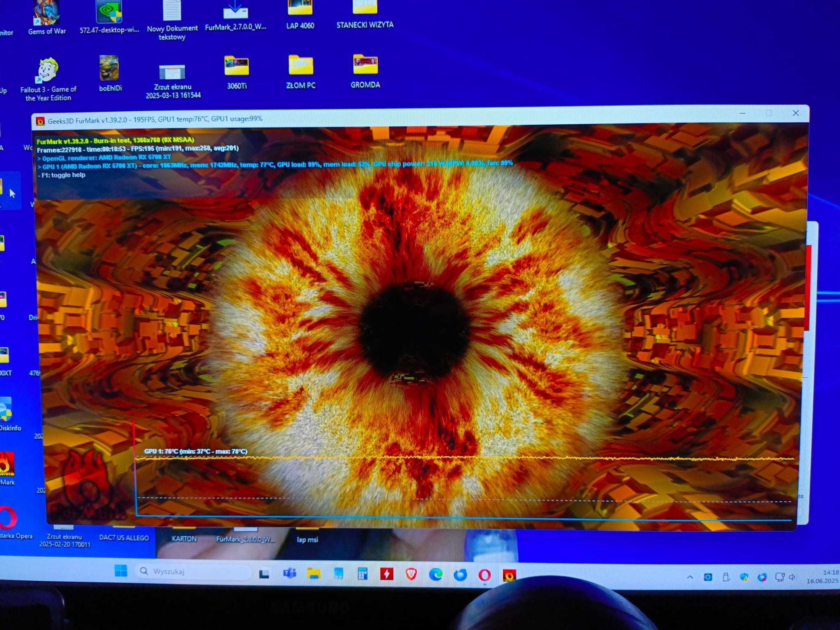Select the Zrzut ekranu 2025-02-20 170011 label
Image resolution: width=840 pixels, height=630 pixels.
pos(64,540)
